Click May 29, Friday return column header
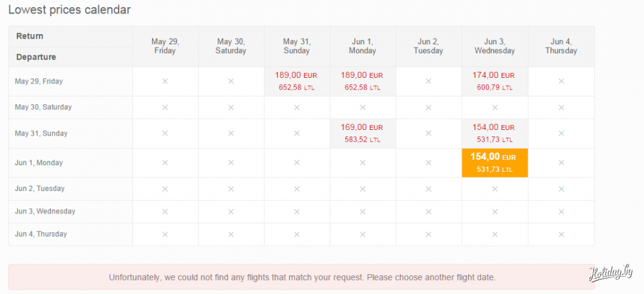644x294 pixels. pyautogui.click(x=165, y=46)
